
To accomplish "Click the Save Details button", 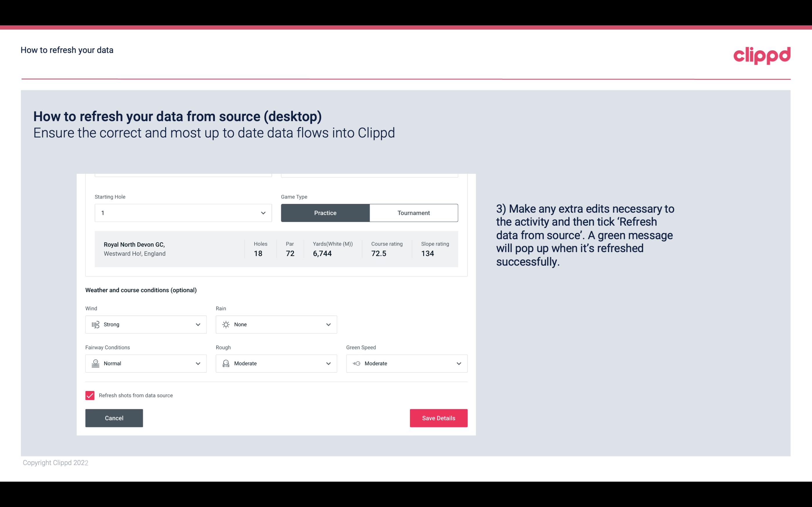I will click(438, 418).
